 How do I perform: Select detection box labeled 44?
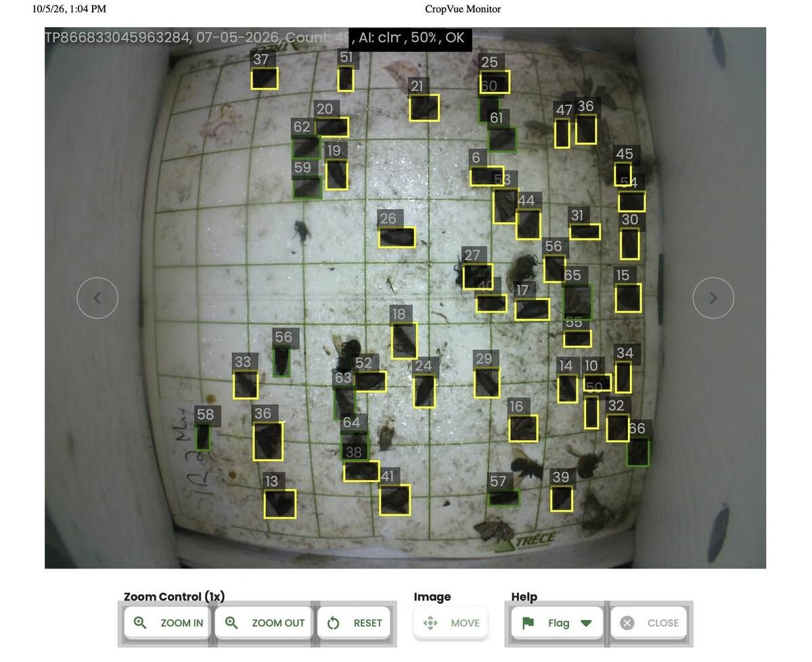[x=528, y=225]
